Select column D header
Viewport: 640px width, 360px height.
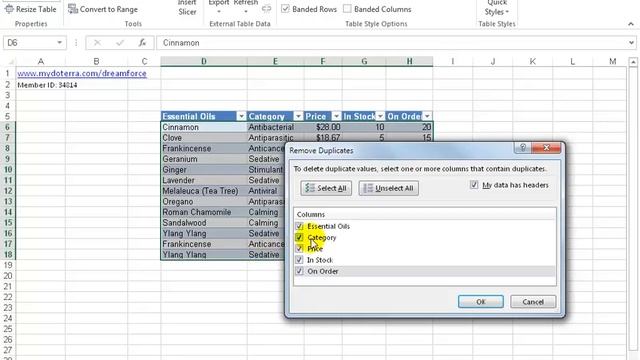point(204,61)
